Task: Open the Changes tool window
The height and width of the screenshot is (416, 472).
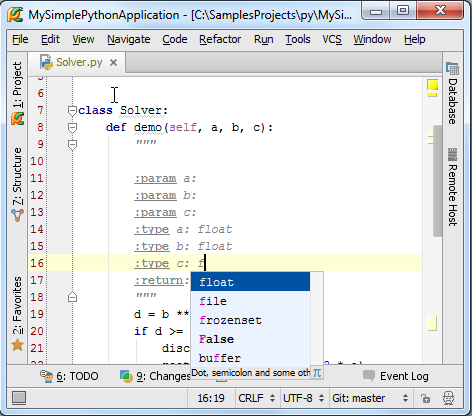Action: pos(155,376)
